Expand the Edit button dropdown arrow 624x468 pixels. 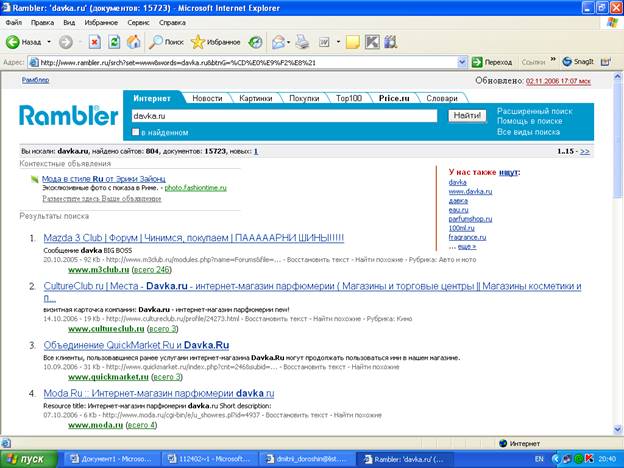338,42
